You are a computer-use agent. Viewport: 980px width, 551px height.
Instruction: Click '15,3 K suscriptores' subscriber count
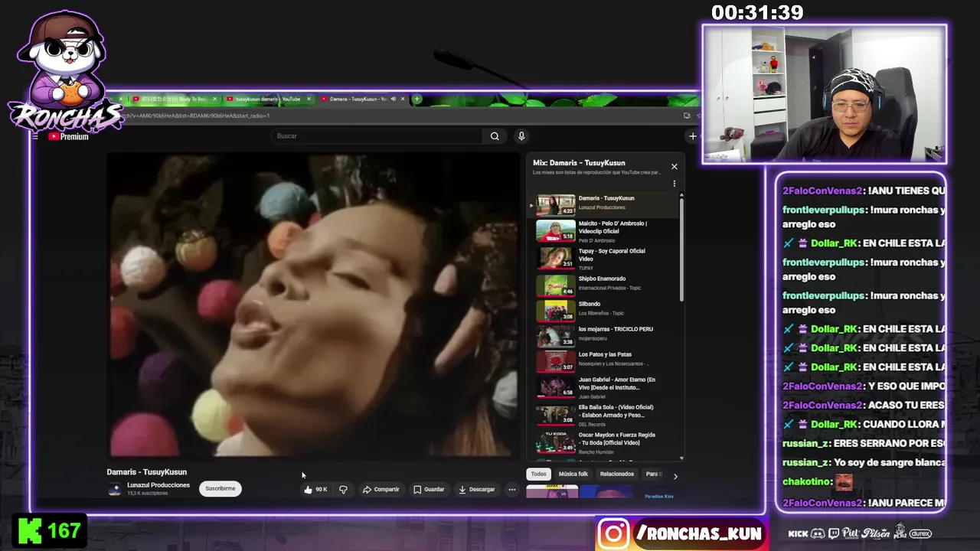[148, 494]
